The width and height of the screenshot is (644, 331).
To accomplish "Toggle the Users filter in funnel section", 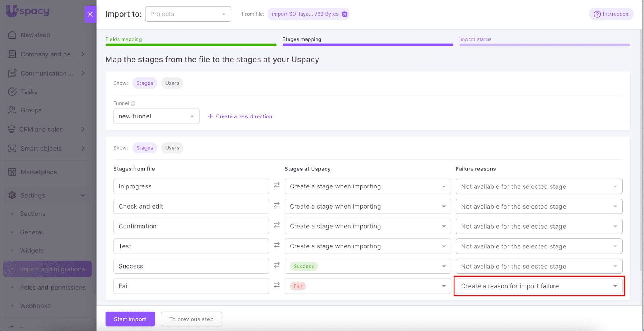I will [x=172, y=83].
